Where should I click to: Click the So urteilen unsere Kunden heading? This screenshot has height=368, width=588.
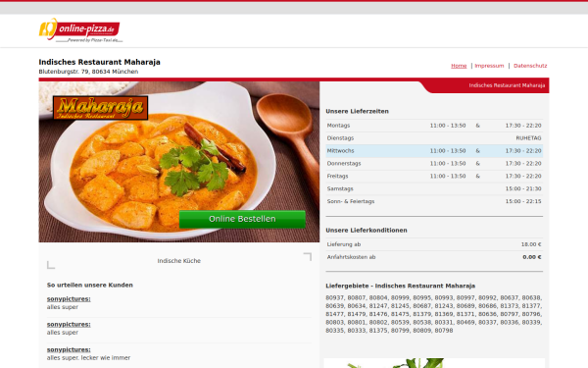[90, 285]
